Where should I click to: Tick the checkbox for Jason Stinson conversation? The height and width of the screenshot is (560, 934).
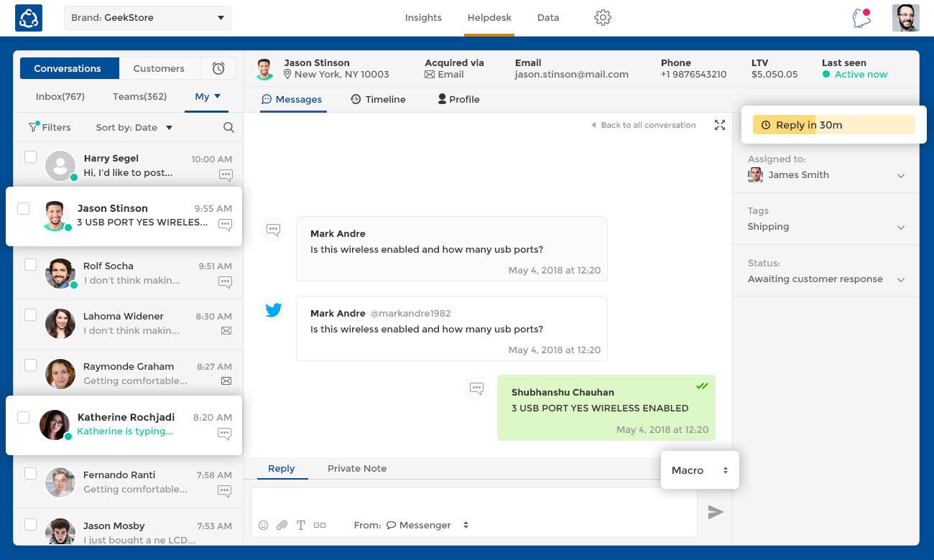[x=24, y=208]
